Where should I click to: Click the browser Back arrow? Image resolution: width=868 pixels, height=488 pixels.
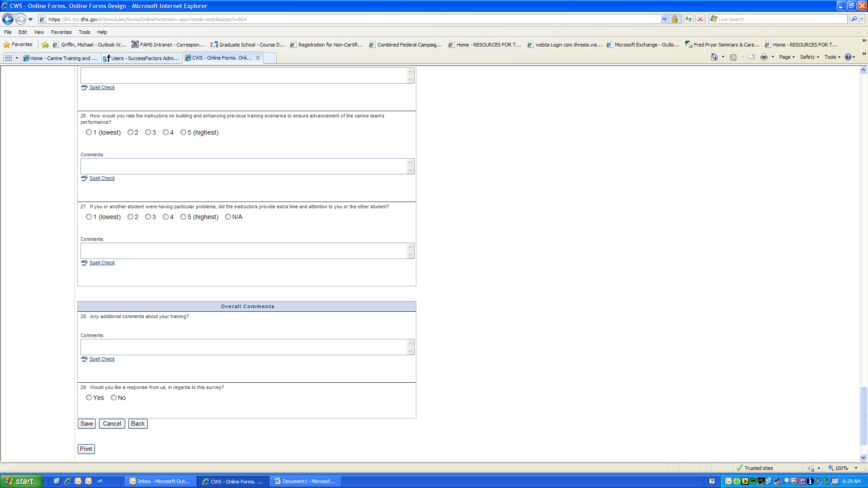[x=8, y=19]
